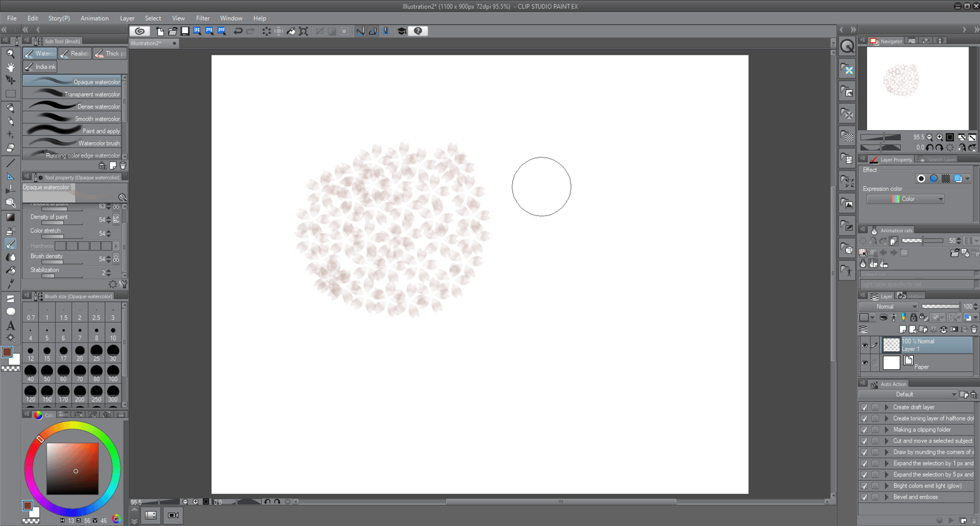The height and width of the screenshot is (526, 980).
Task: Toggle checkbox for Making a clipping folder
Action: [864, 430]
